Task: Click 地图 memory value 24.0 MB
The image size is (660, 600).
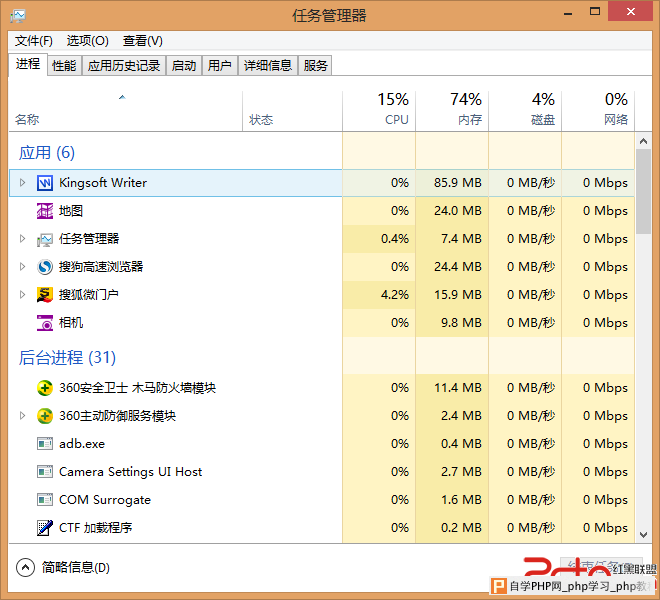Action: [x=458, y=211]
